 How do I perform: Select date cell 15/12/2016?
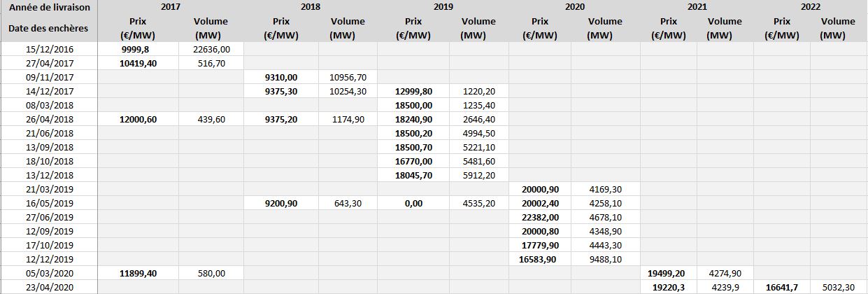[x=49, y=49]
